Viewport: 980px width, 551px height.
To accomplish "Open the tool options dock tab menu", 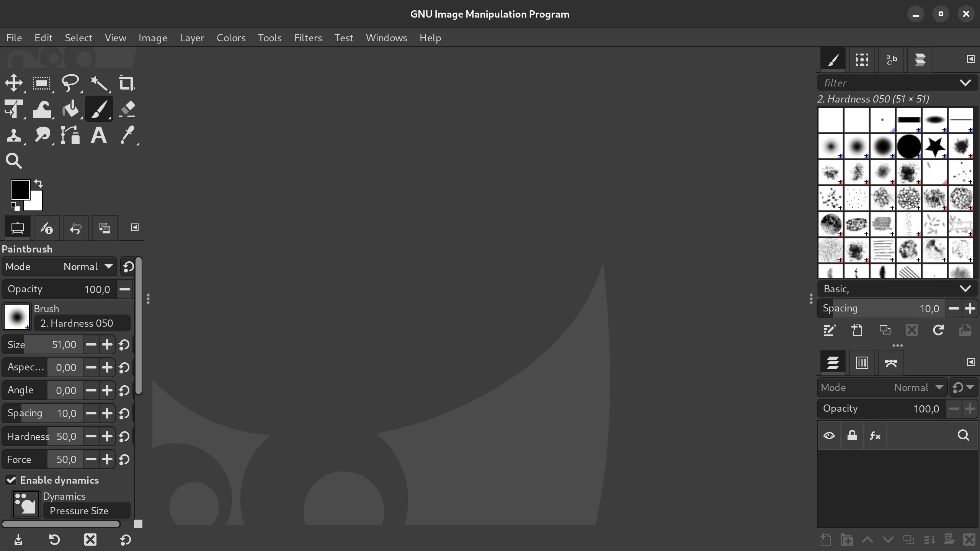I will pyautogui.click(x=134, y=227).
